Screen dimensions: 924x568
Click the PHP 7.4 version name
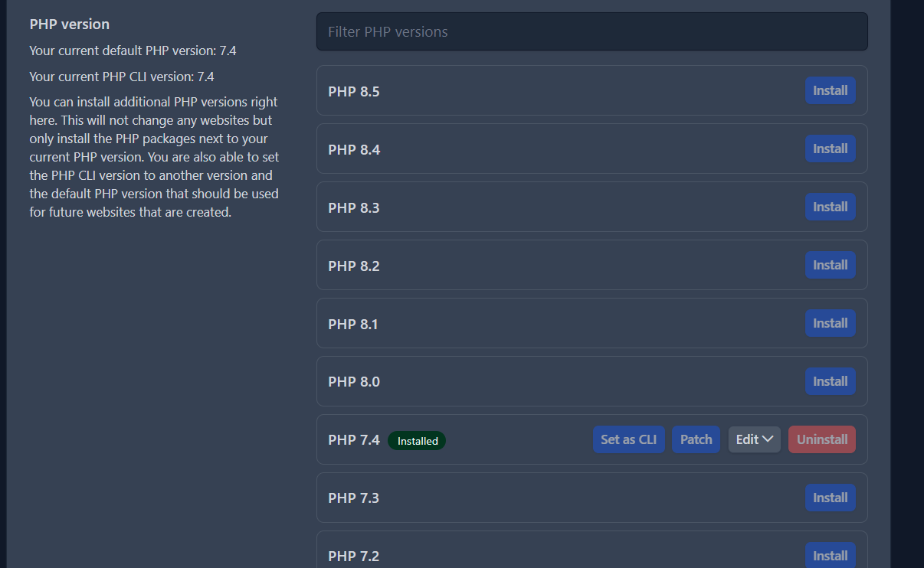click(354, 440)
